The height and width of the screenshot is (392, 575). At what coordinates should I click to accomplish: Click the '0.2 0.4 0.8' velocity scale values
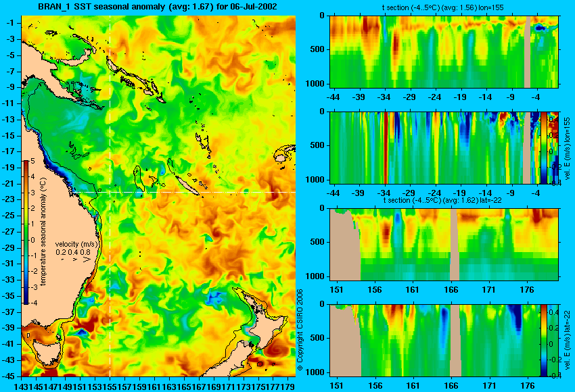click(x=73, y=252)
